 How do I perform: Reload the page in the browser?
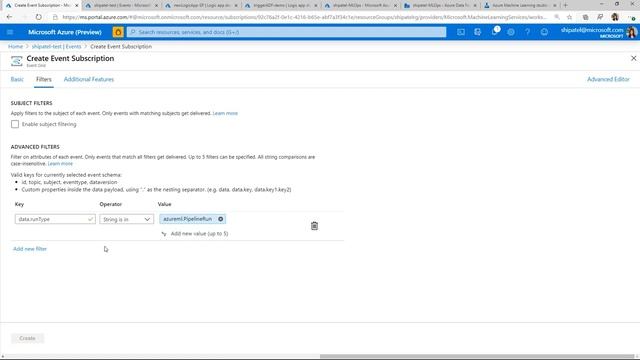[x=38, y=17]
